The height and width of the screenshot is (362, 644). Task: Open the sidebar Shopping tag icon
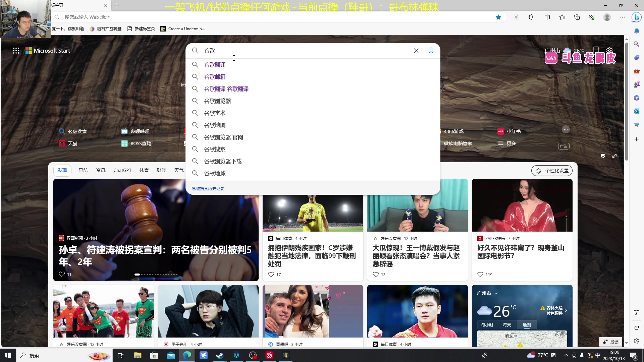click(636, 58)
